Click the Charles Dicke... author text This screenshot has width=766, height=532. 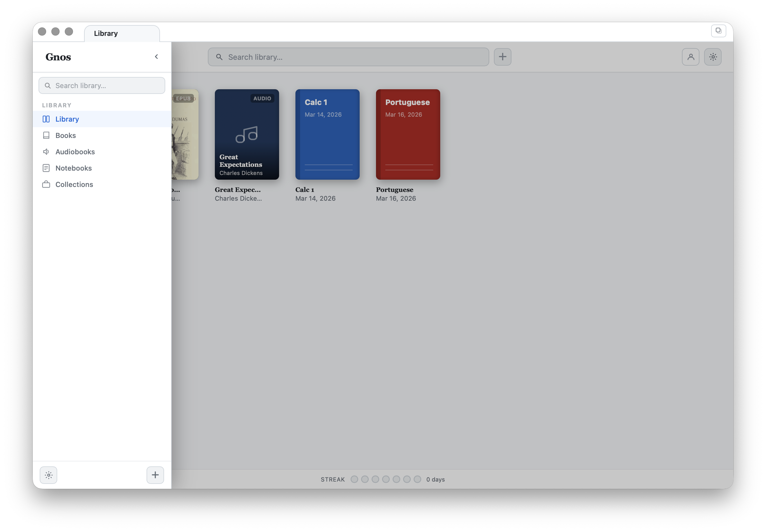point(238,198)
